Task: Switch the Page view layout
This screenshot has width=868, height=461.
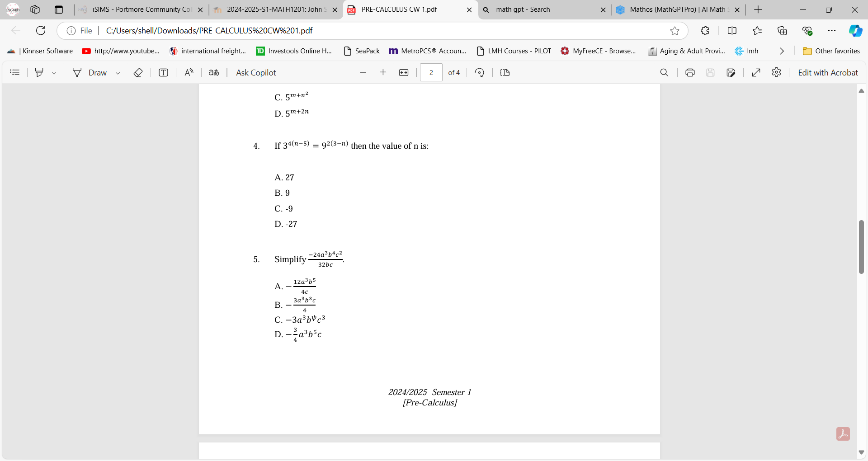Action: pos(505,72)
